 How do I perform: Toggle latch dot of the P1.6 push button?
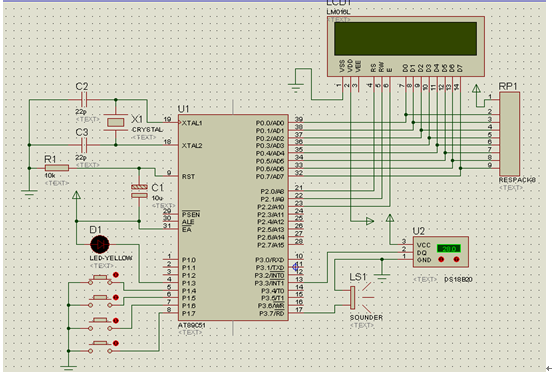115,320
